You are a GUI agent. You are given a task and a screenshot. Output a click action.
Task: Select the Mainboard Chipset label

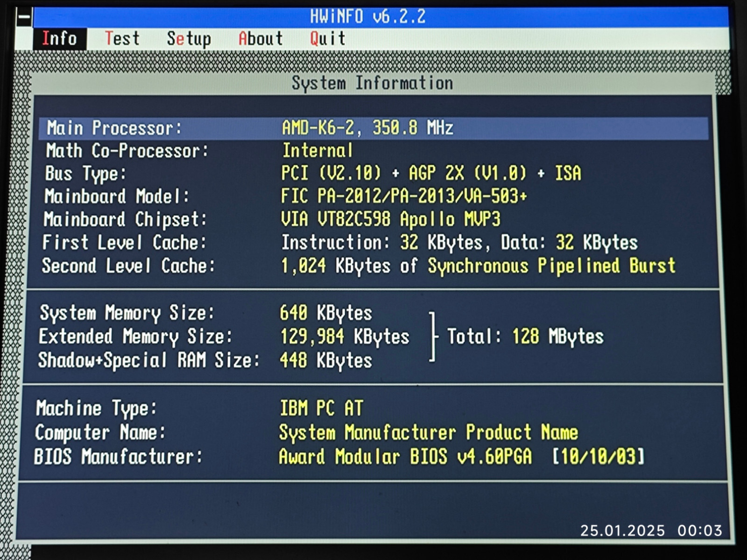(125, 219)
